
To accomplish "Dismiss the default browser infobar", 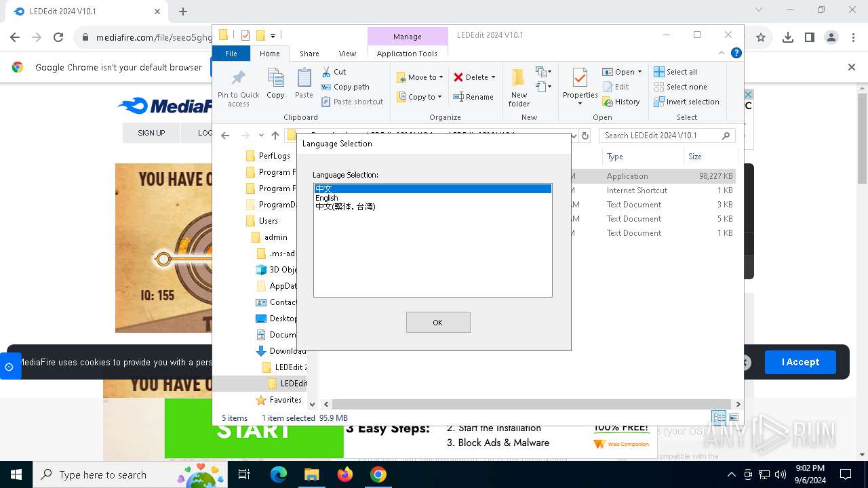I will [852, 67].
